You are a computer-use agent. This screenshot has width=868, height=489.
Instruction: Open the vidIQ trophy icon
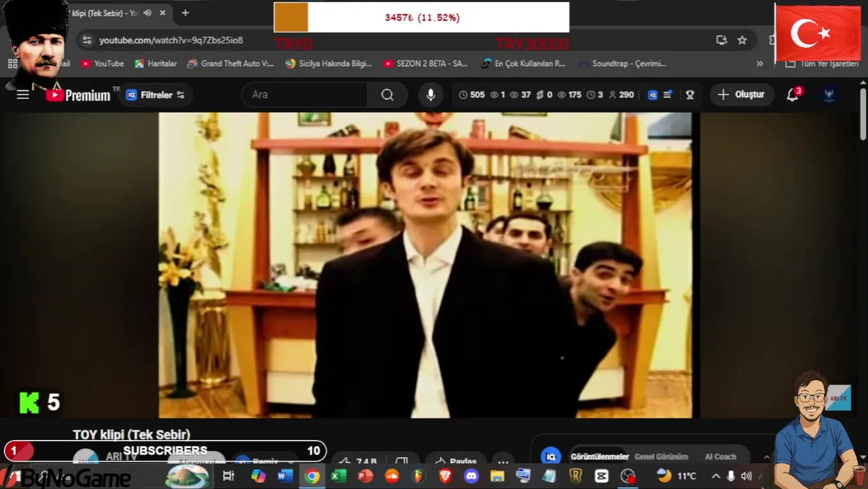[x=690, y=94]
